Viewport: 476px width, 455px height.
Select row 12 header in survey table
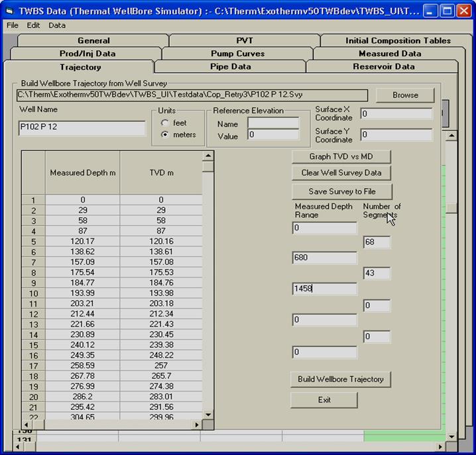[33, 314]
